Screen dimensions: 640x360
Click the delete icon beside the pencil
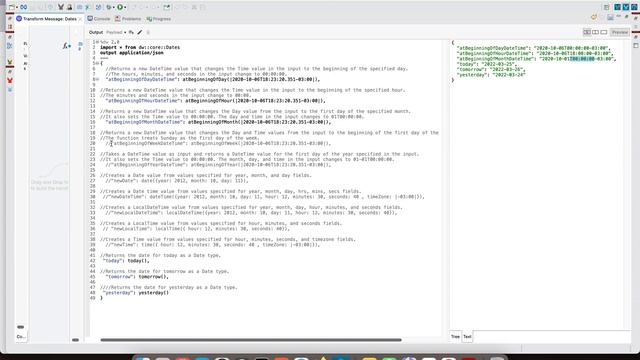point(148,32)
